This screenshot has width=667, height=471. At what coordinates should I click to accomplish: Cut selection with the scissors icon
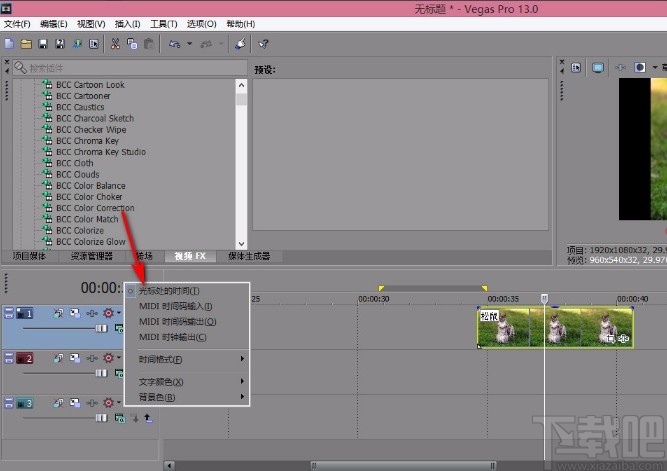[x=115, y=44]
